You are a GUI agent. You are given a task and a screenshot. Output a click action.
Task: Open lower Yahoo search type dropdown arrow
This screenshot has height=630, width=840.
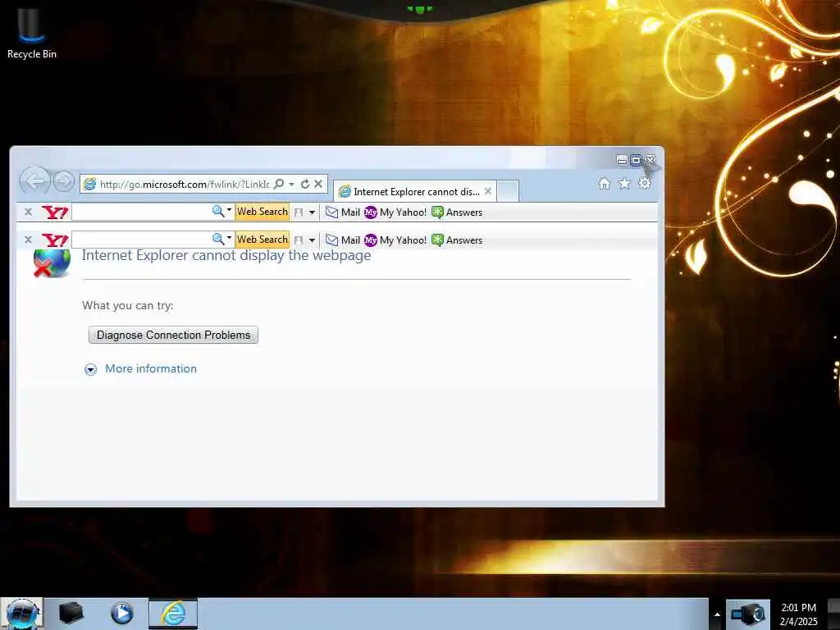click(x=230, y=237)
